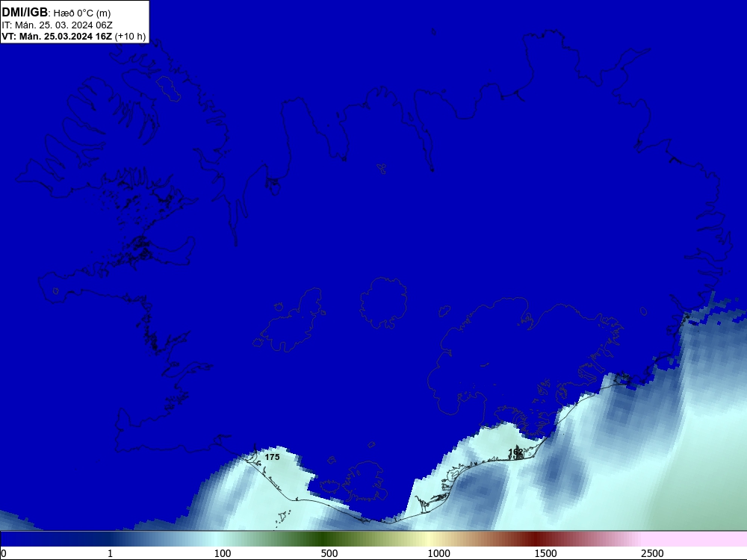Click the legend value 1000
747x560 pixels.
tap(438, 553)
